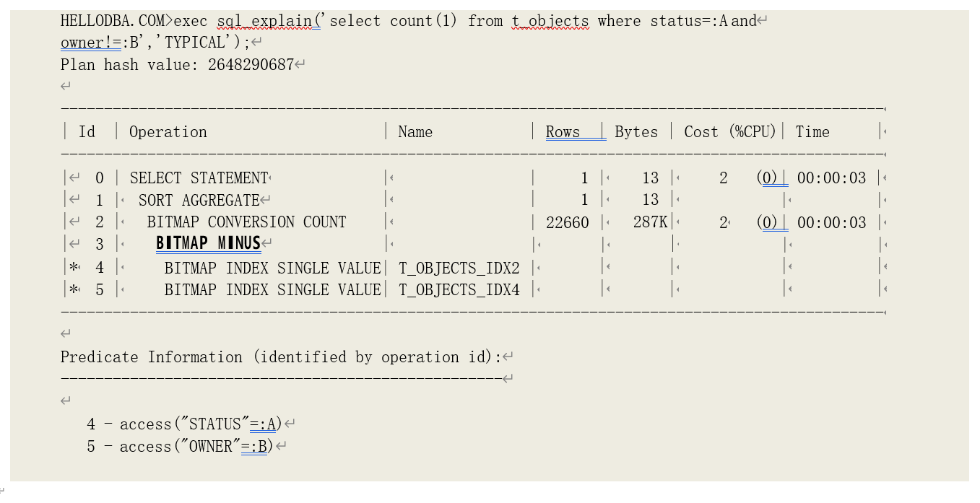Click 'BITMAP INDEX SINGLE VALUE' in row 4
Screen dimensions: 980x503
point(272,268)
